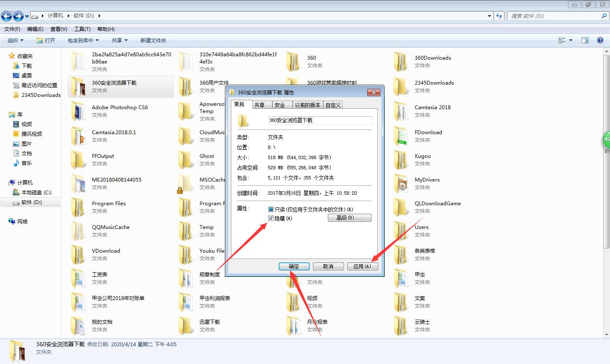Select the Kugou folder icon
The image size is (610, 364).
pyautogui.click(x=401, y=160)
